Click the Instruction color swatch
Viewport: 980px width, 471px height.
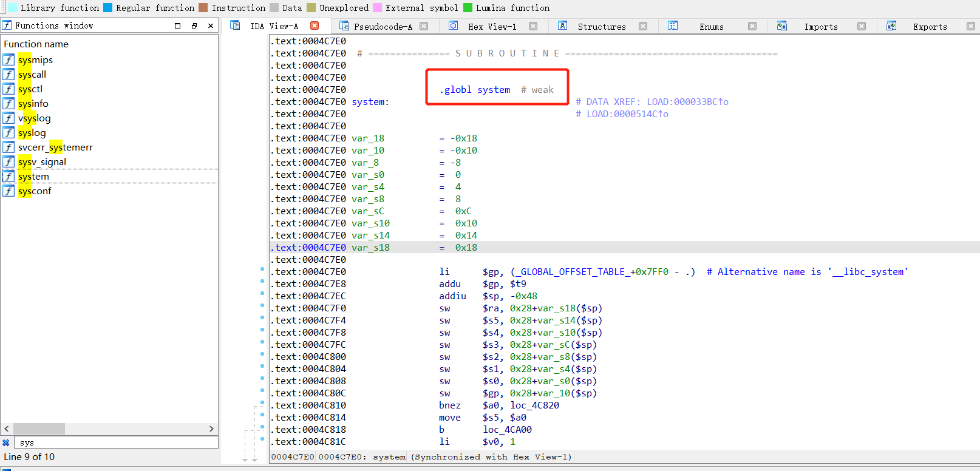click(x=203, y=8)
